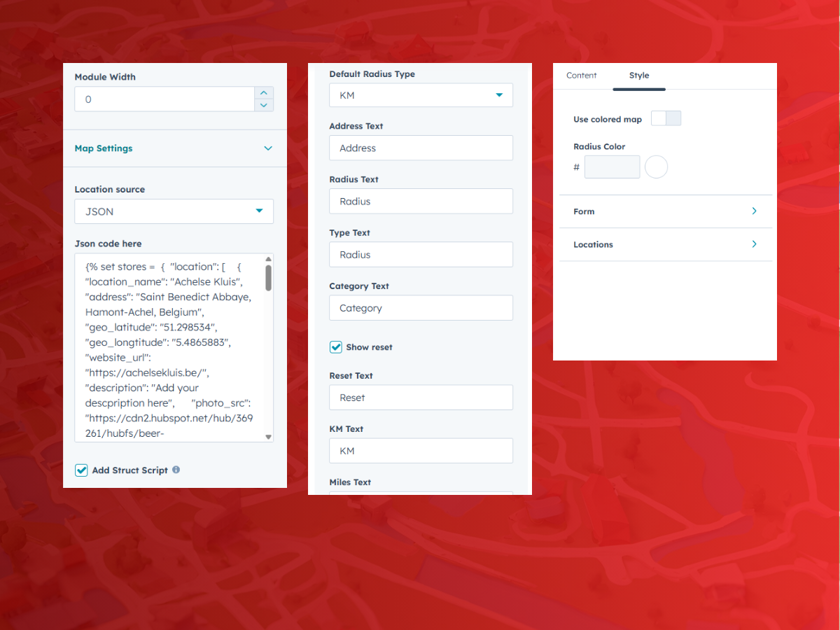Image resolution: width=840 pixels, height=630 pixels.
Task: Open the Location source dropdown
Action: [x=174, y=211]
